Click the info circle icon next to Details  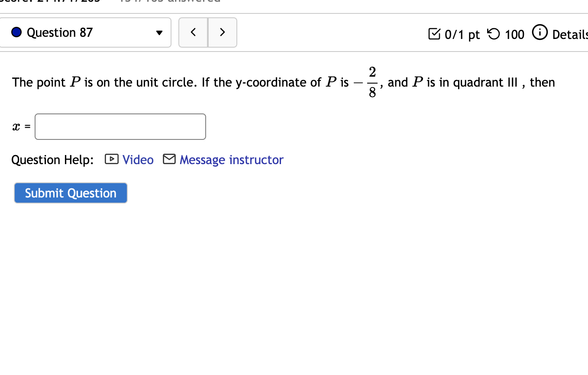coord(540,32)
